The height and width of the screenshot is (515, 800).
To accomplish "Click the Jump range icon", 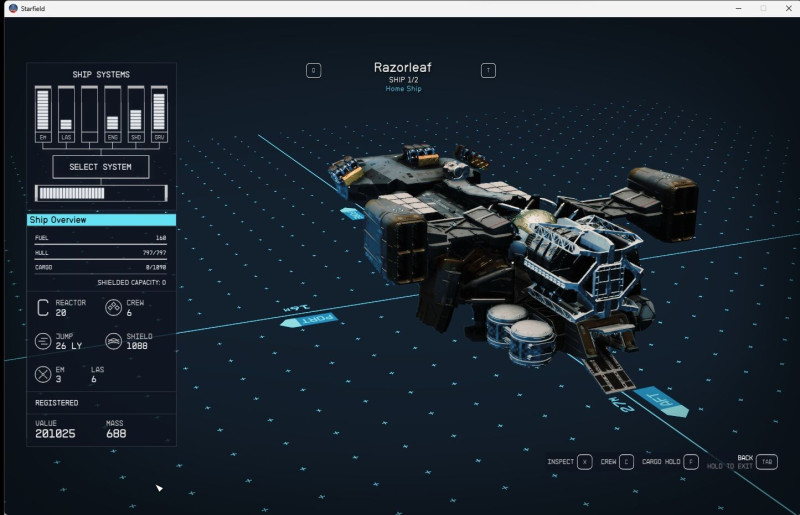I will tap(43, 341).
